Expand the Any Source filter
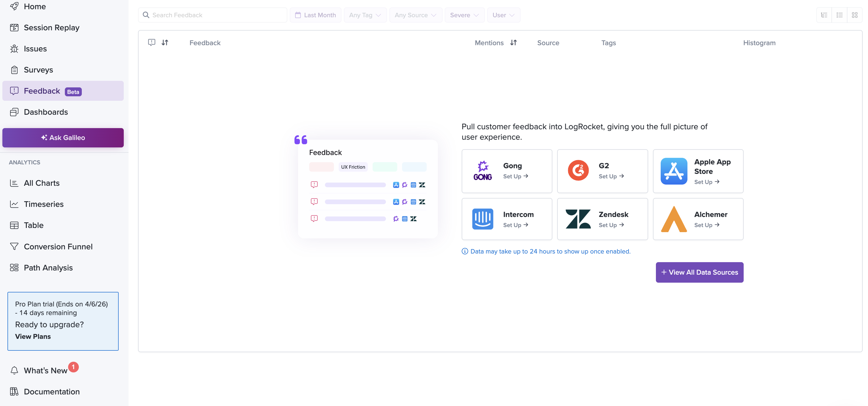The height and width of the screenshot is (406, 868). pyautogui.click(x=416, y=15)
